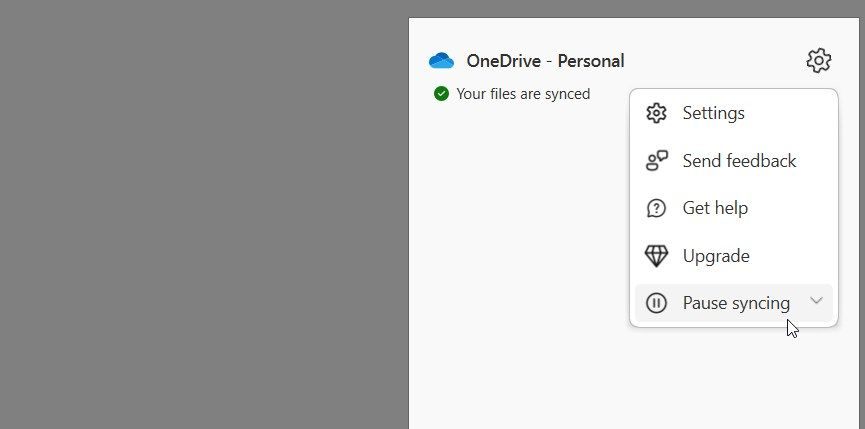This screenshot has width=865, height=429.
Task: Click the Send feedback people icon
Action: coord(656,161)
